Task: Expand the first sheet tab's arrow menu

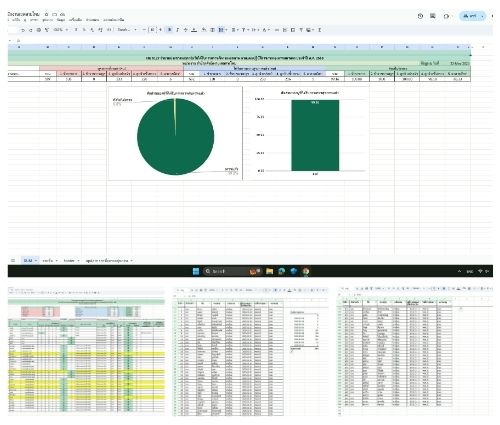Action: click(36, 260)
